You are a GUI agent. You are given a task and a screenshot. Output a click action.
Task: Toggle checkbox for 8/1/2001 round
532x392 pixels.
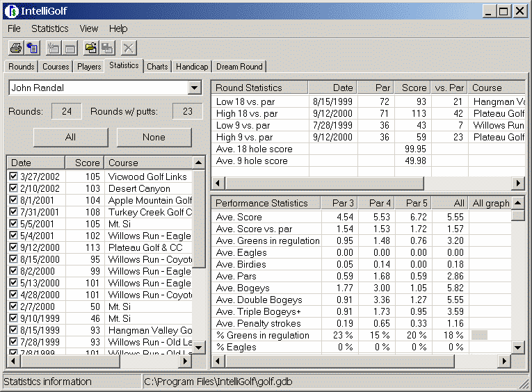(x=13, y=200)
